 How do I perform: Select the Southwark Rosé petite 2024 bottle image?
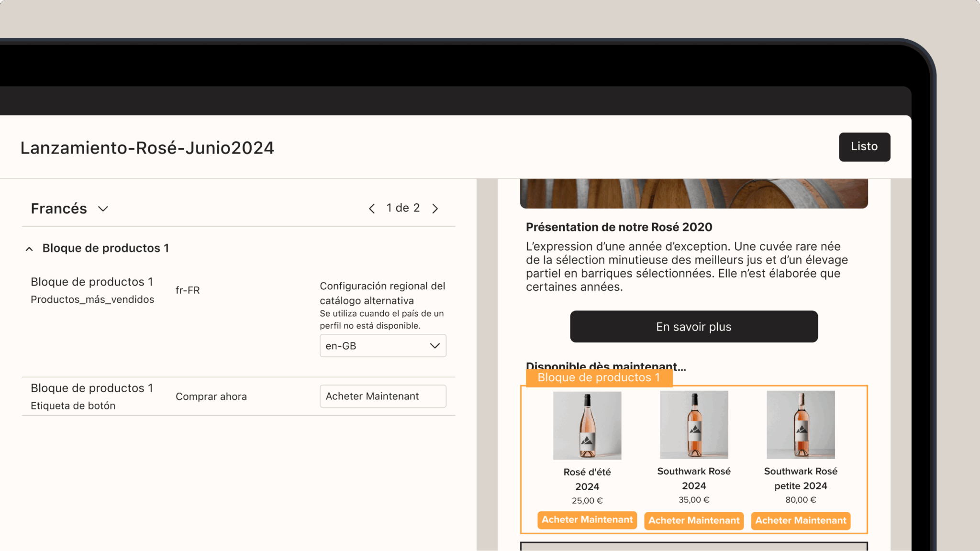tap(800, 425)
